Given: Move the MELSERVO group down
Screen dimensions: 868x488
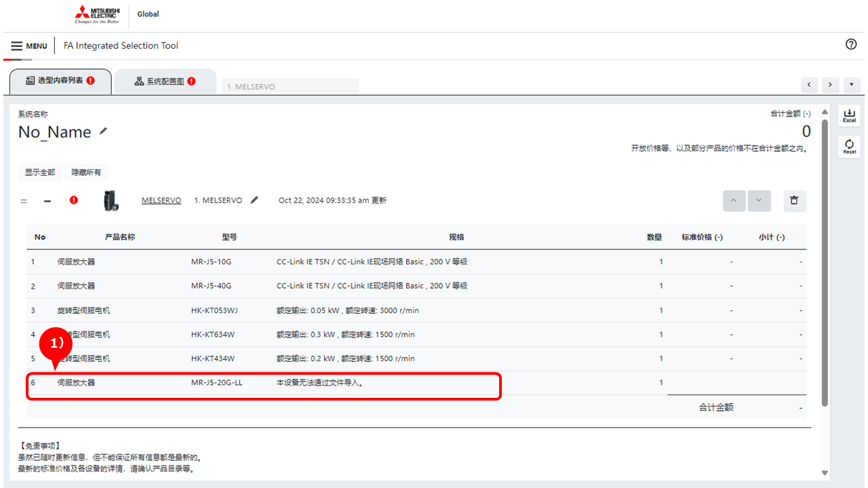Looking at the screenshot, I should [x=759, y=201].
